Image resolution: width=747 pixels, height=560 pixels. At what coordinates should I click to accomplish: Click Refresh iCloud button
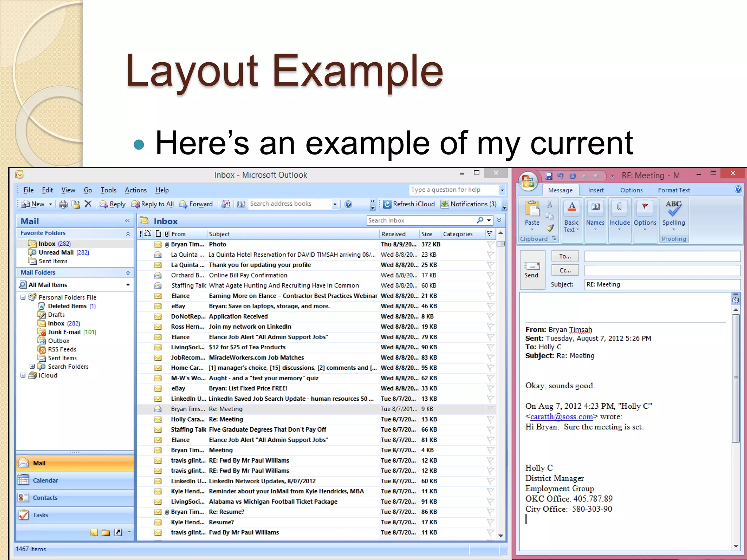coord(409,204)
